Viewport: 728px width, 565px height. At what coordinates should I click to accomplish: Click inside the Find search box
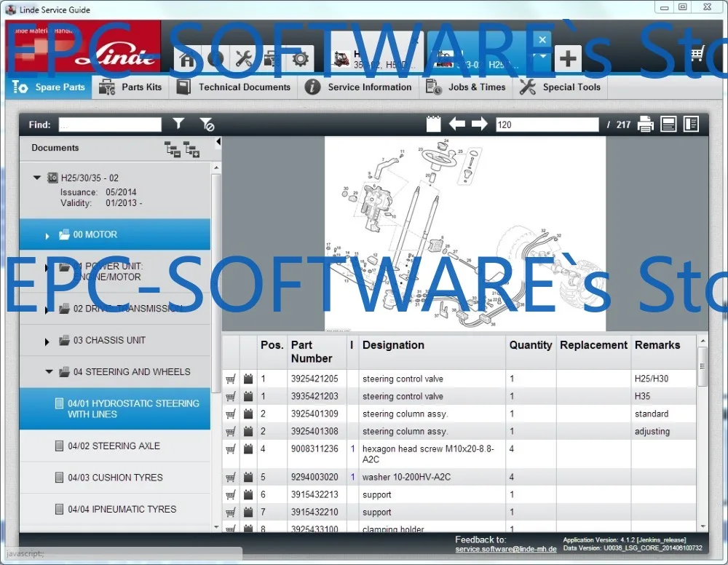coord(110,125)
